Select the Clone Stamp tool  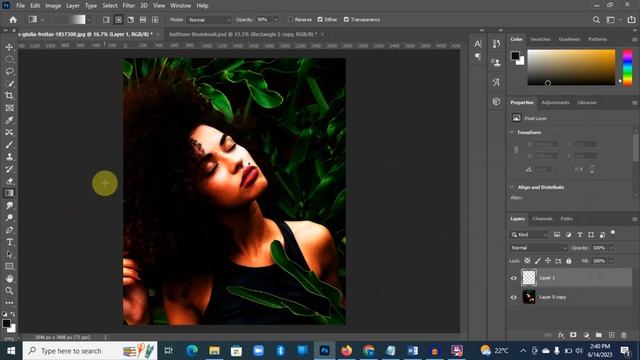(9, 157)
